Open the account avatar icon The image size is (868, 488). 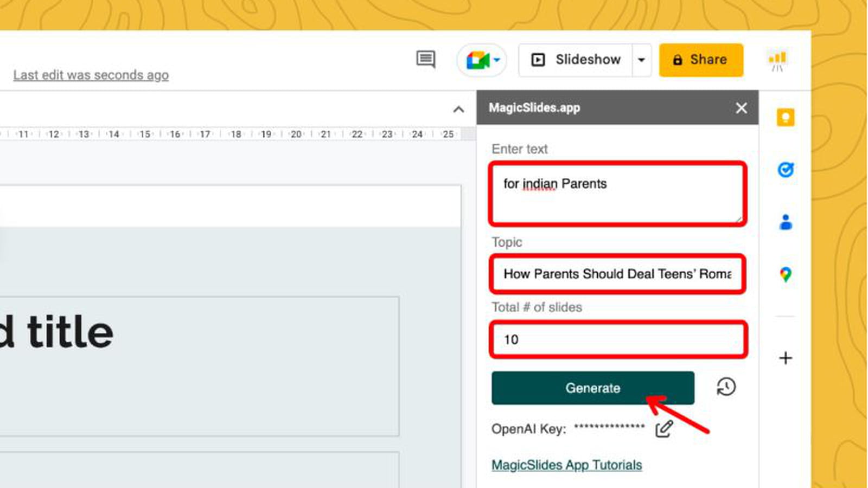pos(777,60)
